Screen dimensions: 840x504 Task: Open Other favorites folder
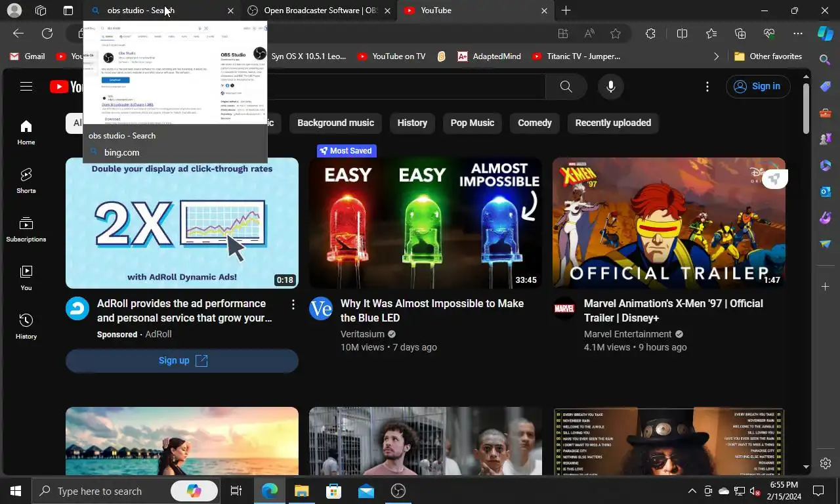coord(768,56)
